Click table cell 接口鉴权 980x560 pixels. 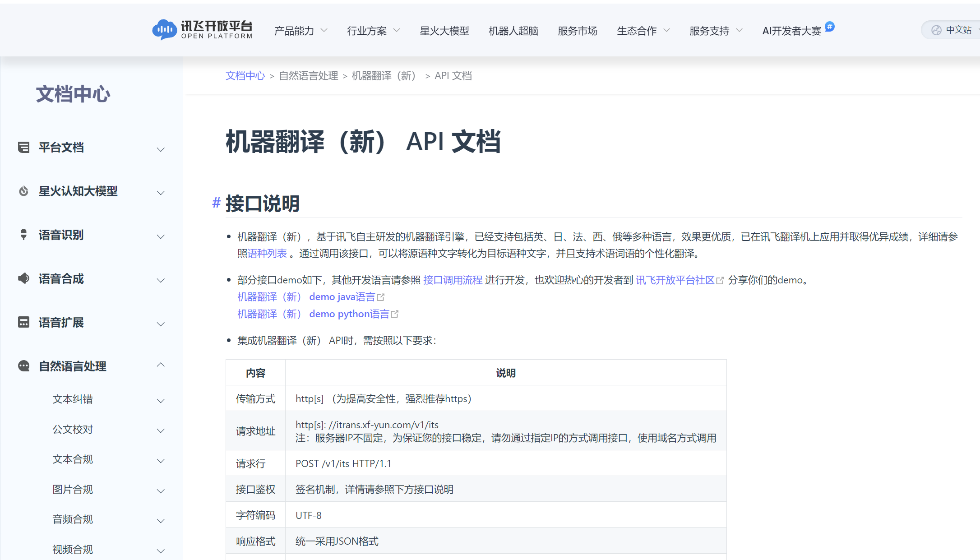(x=255, y=489)
